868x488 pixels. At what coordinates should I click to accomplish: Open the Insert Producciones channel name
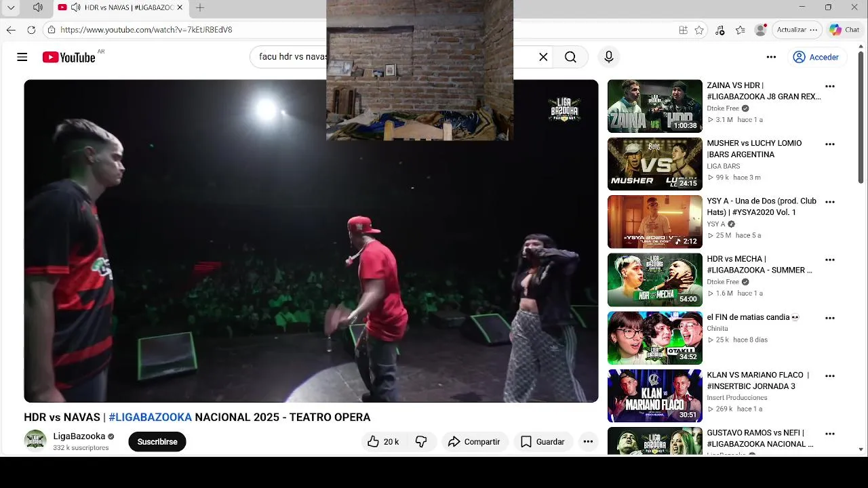pyautogui.click(x=737, y=398)
